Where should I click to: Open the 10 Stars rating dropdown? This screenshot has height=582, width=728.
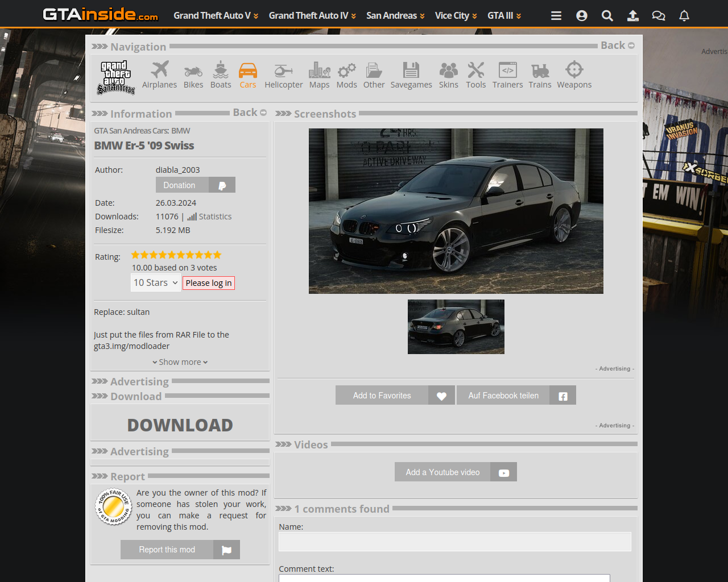coord(156,283)
